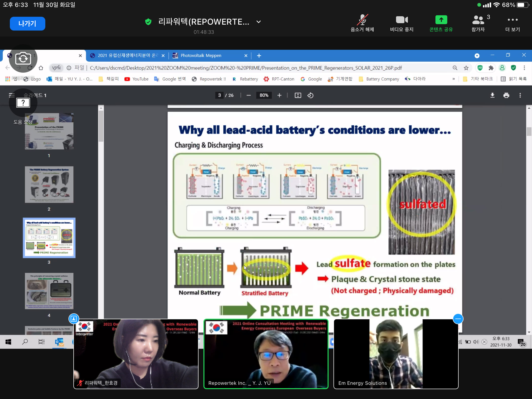Expand the 책갈피 bookmark folder
The image size is (532, 399).
[109, 79]
